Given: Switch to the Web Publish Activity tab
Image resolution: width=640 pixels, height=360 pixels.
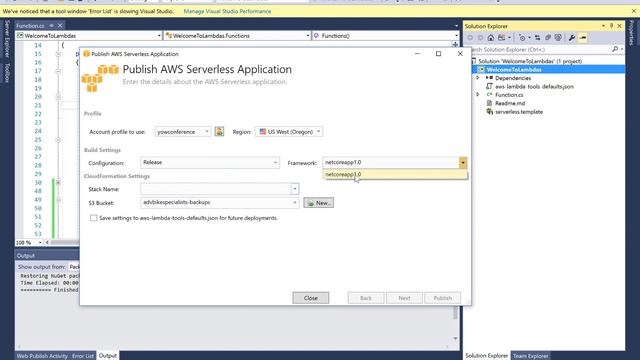Looking at the screenshot, I should tap(42, 356).
